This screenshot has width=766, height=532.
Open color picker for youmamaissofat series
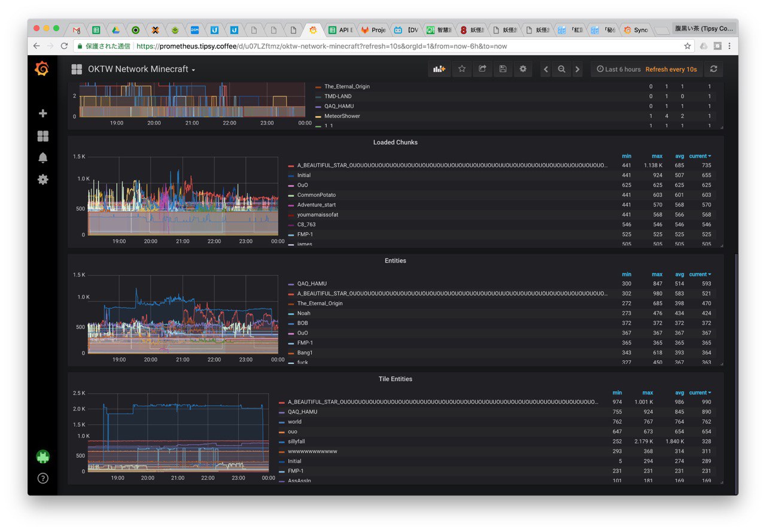(x=291, y=215)
